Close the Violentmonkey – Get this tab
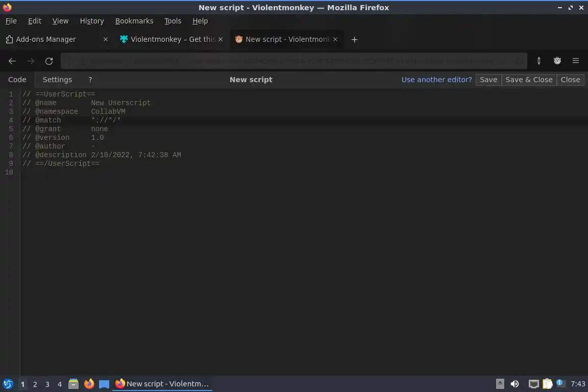This screenshot has height=392, width=588. (220, 39)
